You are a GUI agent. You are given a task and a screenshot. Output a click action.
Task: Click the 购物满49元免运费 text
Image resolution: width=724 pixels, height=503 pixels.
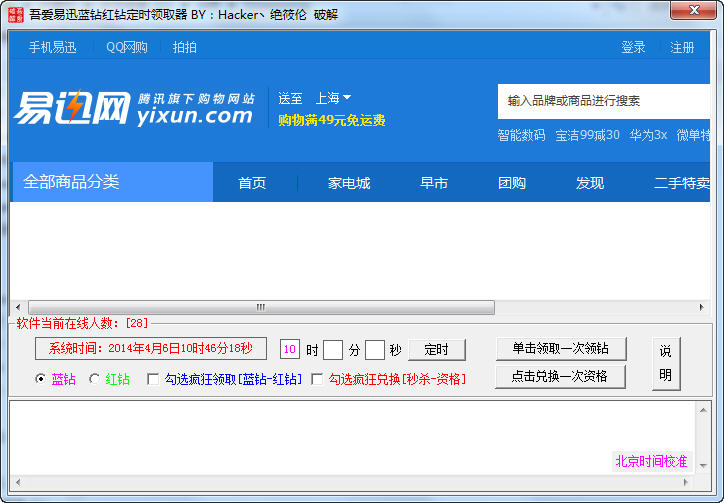[x=332, y=120]
